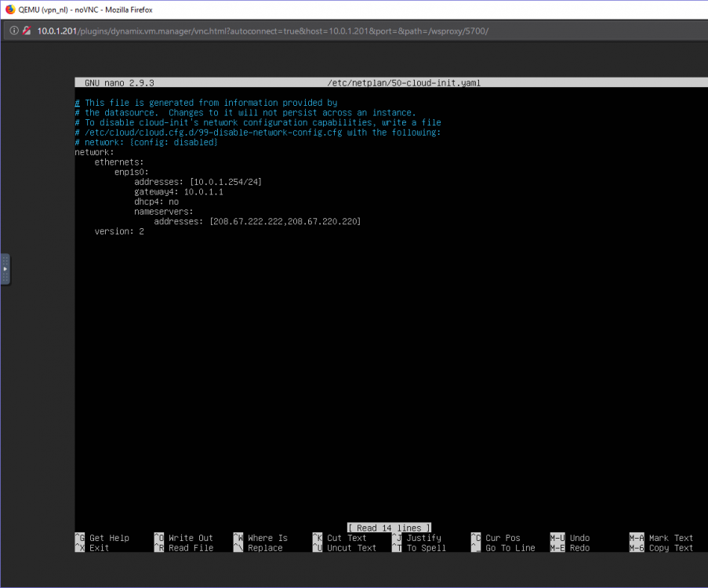The width and height of the screenshot is (708, 588).
Task: Click the comment line 'the datasource. Changes to it'
Action: [245, 113]
